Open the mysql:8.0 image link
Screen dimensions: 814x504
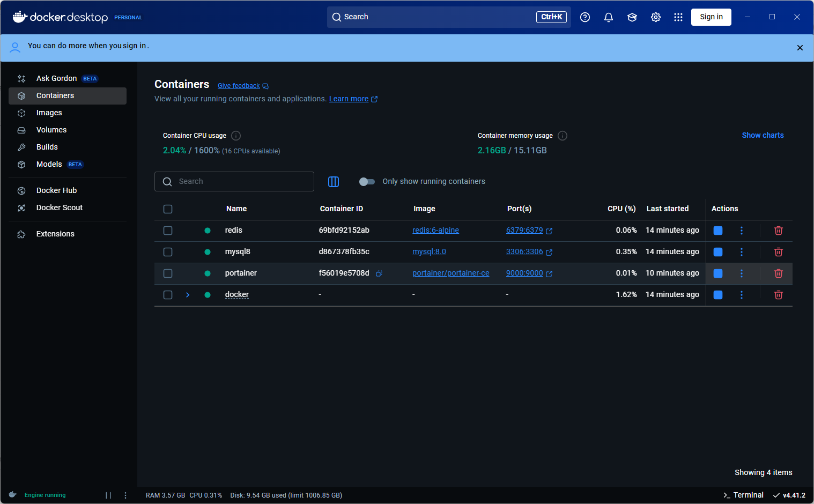pos(429,251)
